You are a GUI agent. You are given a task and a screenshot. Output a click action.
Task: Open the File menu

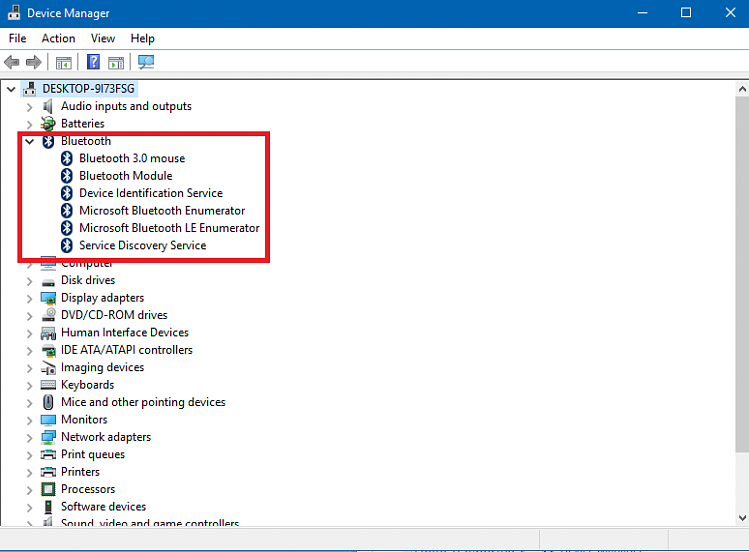[17, 38]
